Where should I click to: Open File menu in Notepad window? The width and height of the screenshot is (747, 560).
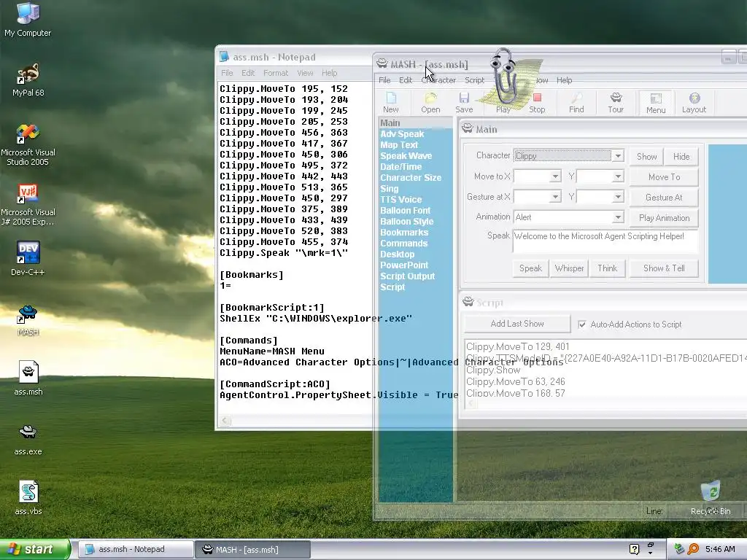tap(227, 73)
